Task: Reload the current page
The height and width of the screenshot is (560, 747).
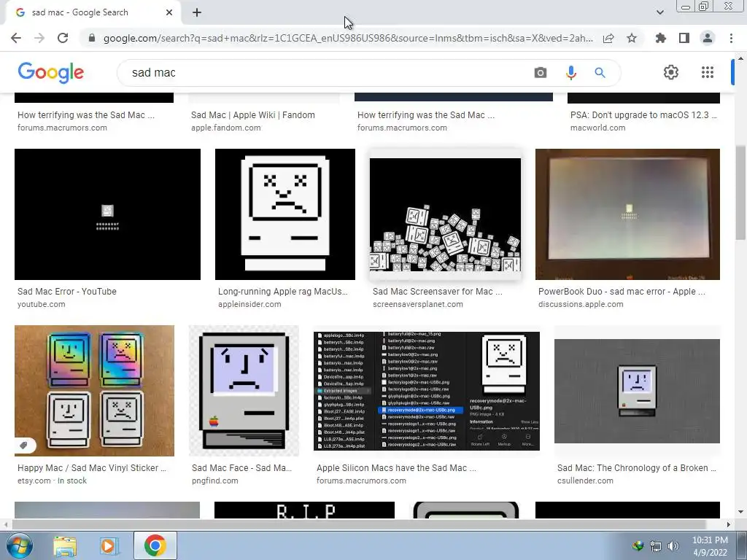Action: [63, 38]
